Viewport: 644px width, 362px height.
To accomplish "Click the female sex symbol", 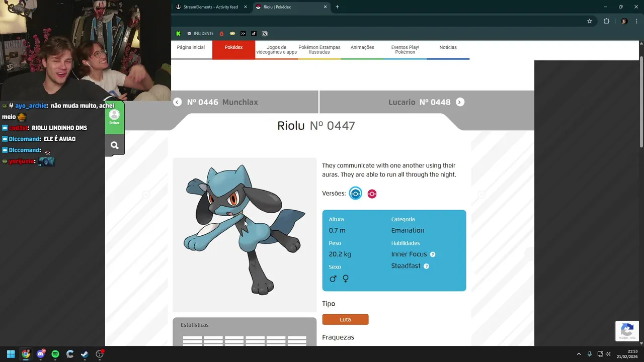I will point(346,279).
